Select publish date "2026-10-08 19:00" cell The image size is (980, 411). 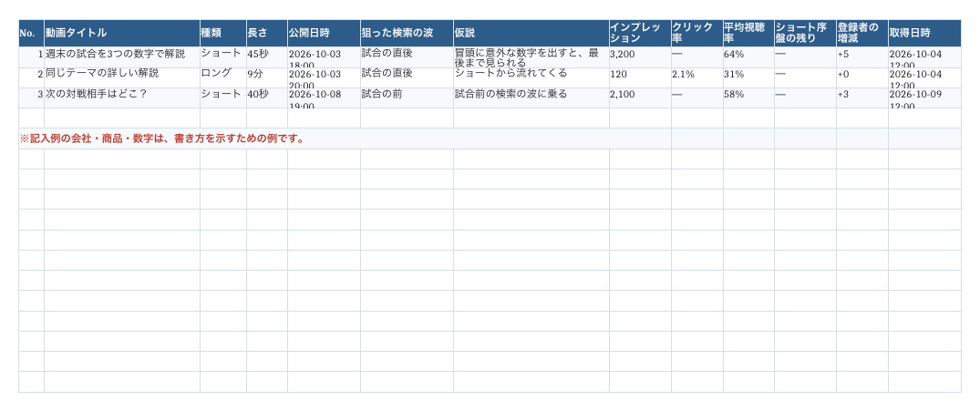324,98
